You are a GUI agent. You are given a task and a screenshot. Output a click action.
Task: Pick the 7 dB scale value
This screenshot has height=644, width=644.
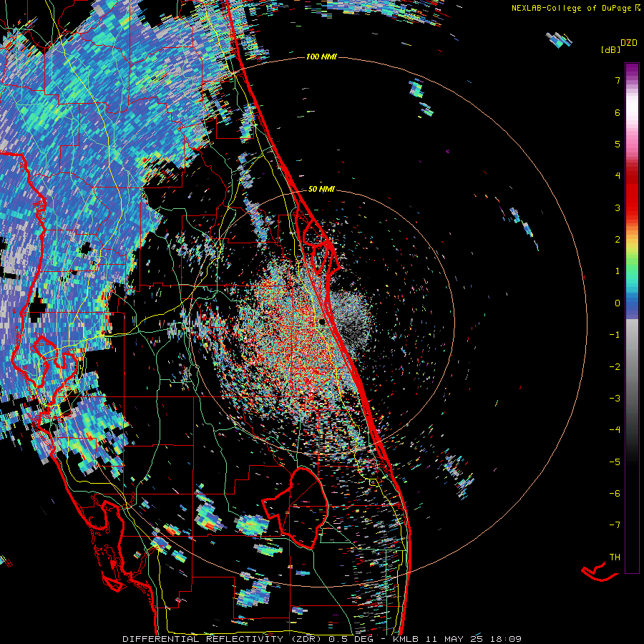(x=618, y=80)
